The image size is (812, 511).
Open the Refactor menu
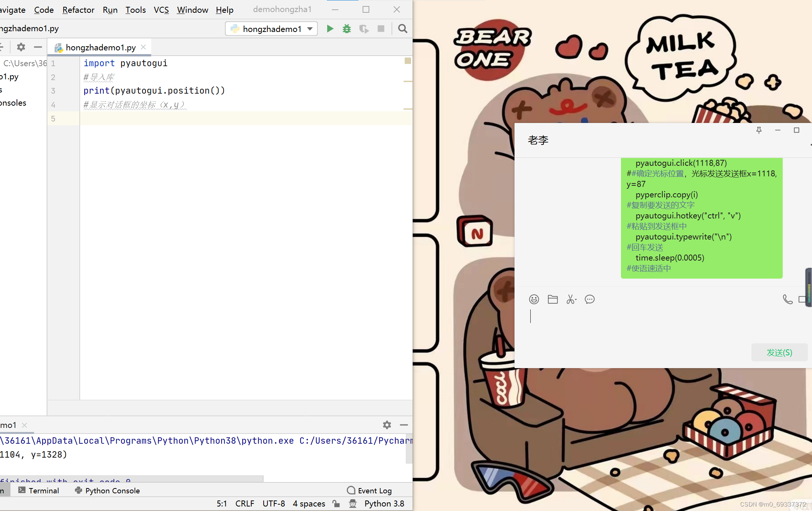pos(78,10)
